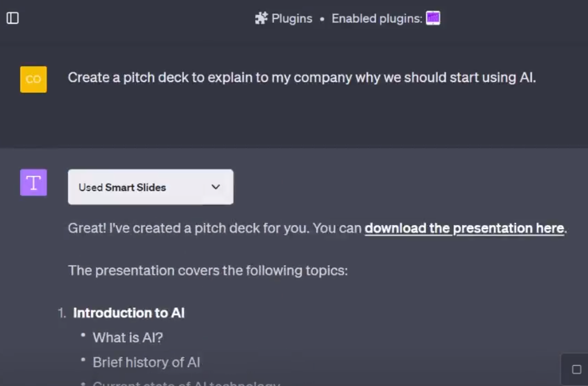Click the yellow CO user avatar
588x386 pixels.
click(34, 79)
